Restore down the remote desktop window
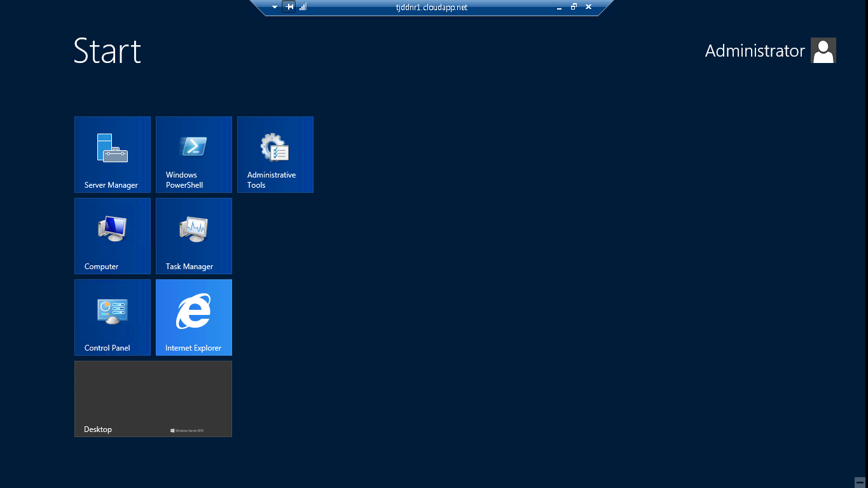Screen dimensions: 868x488 pos(574,7)
